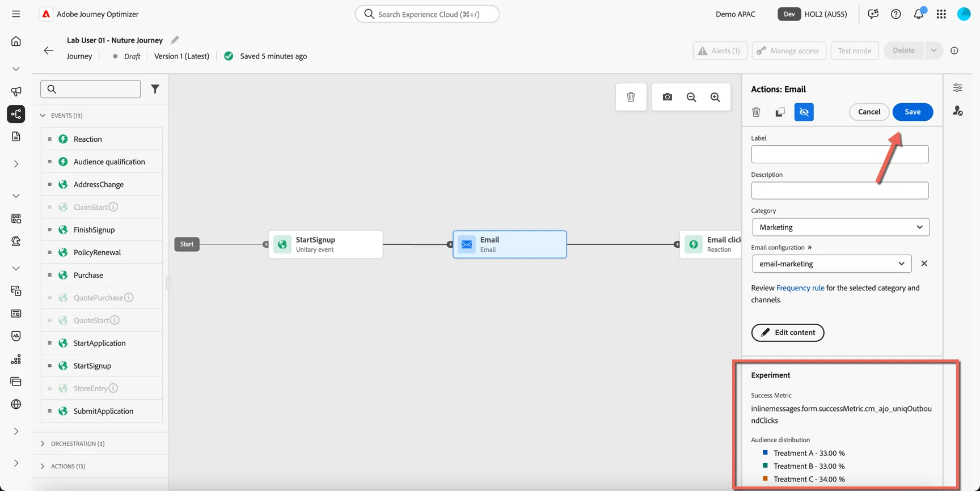
Task: Focus the Search Experience Cloud box
Action: pyautogui.click(x=427, y=14)
